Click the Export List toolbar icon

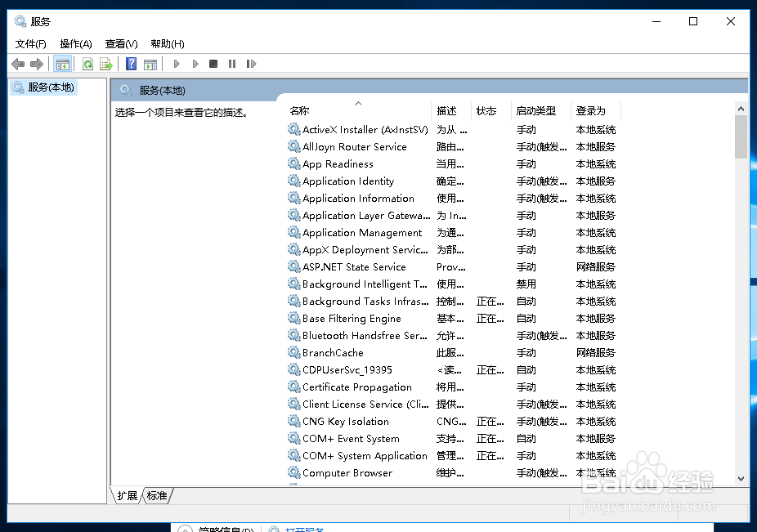tap(105, 64)
